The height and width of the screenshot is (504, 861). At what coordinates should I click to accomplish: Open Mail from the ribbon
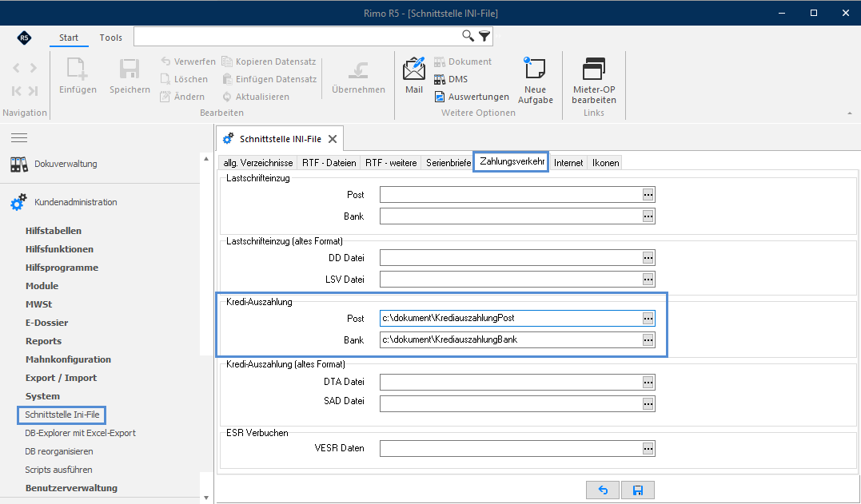coord(414,76)
